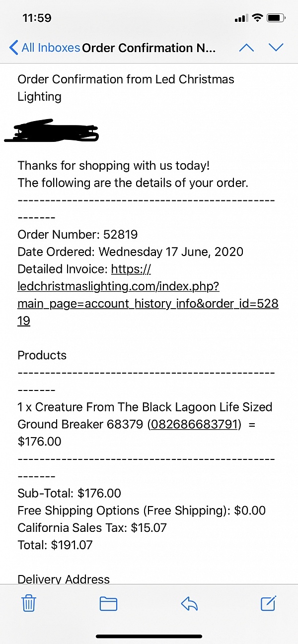The width and height of the screenshot is (298, 644).
Task: Tap the Order Number: 52819 line
Action: [77, 234]
